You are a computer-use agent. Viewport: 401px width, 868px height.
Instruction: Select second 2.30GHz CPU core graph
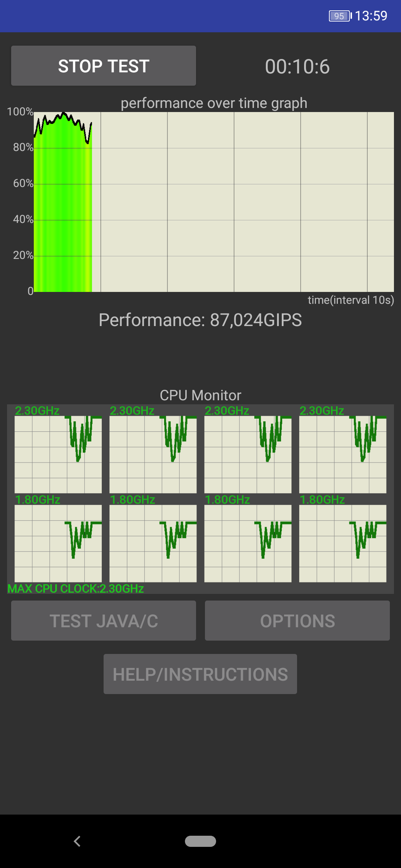point(153,454)
